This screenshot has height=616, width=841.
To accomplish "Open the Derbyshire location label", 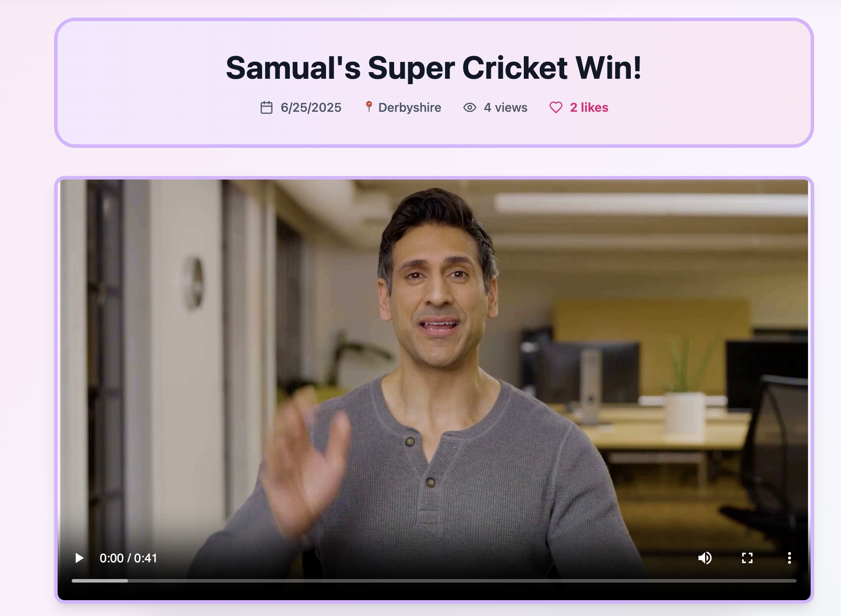I will [410, 107].
